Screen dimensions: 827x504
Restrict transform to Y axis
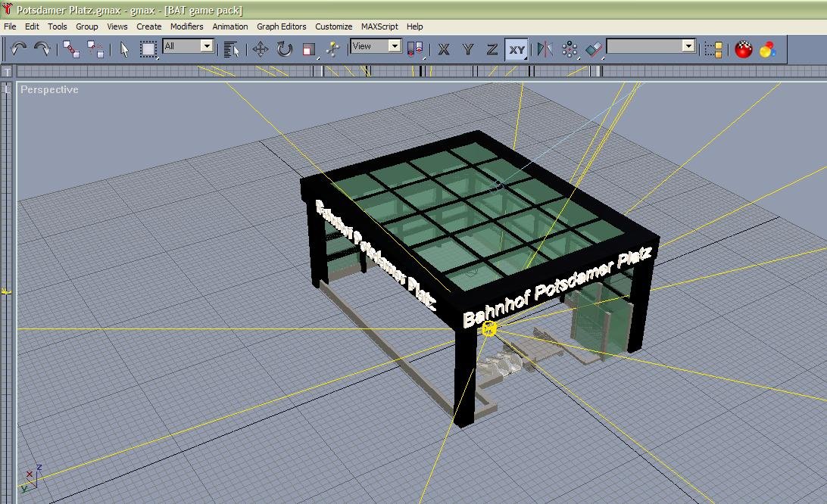(x=468, y=49)
